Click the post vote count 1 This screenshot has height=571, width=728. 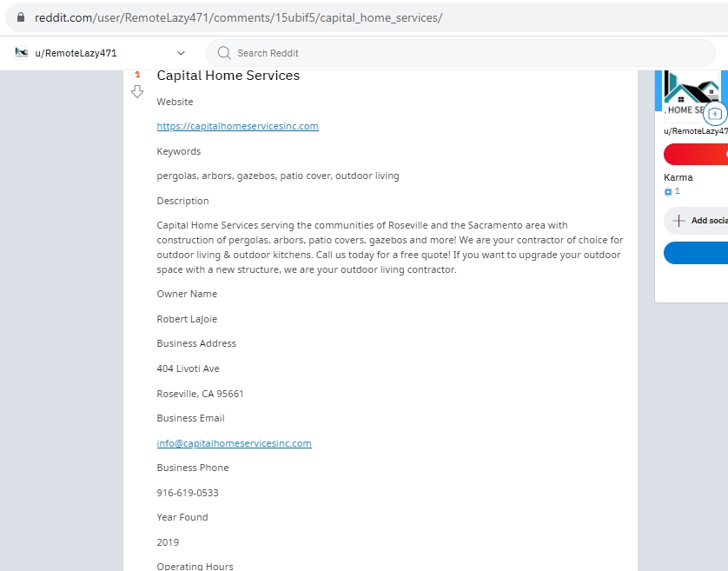pos(137,75)
